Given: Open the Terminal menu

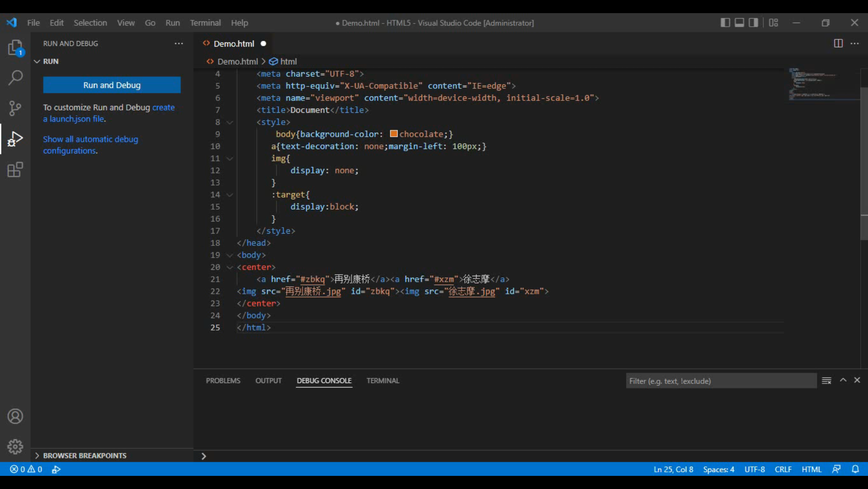Looking at the screenshot, I should coord(205,23).
